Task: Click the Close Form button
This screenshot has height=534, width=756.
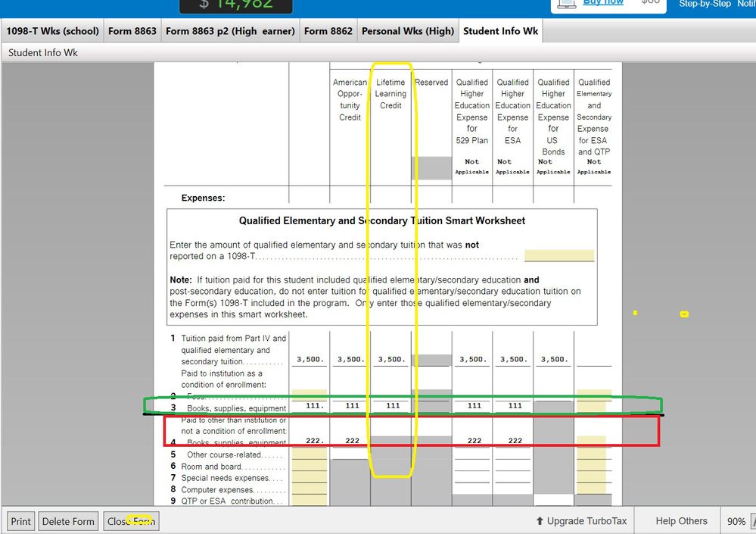Action: pos(131,521)
